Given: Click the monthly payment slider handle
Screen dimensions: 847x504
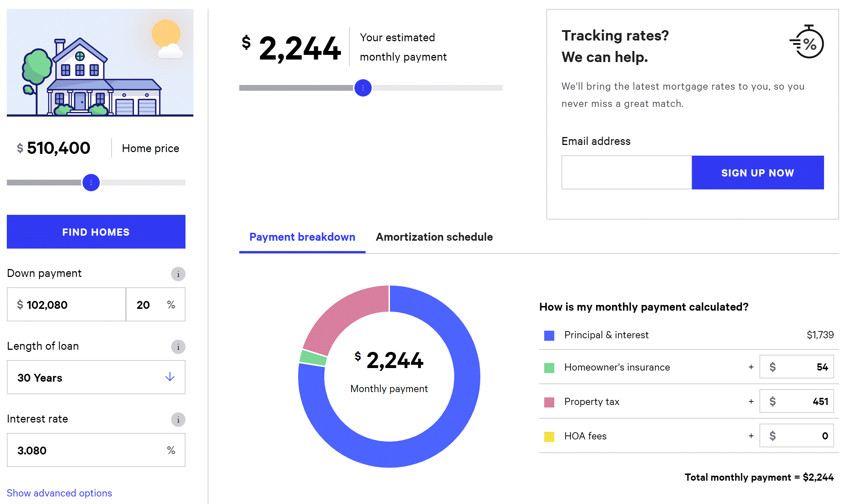Looking at the screenshot, I should [x=363, y=88].
